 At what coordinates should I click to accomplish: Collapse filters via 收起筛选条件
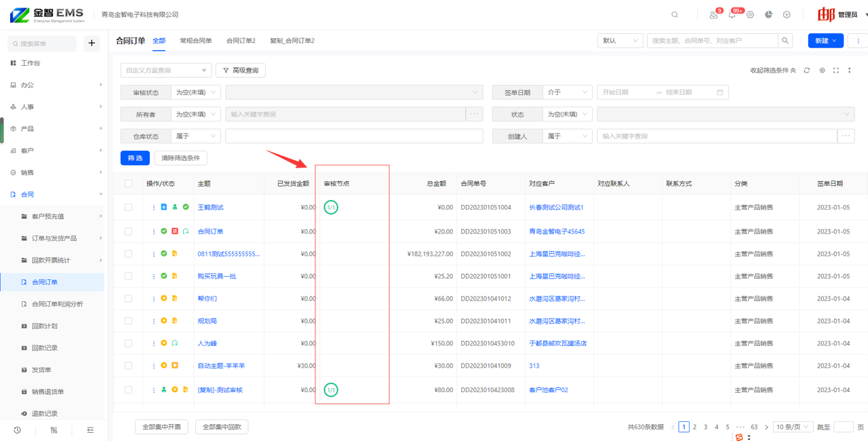[x=773, y=71]
